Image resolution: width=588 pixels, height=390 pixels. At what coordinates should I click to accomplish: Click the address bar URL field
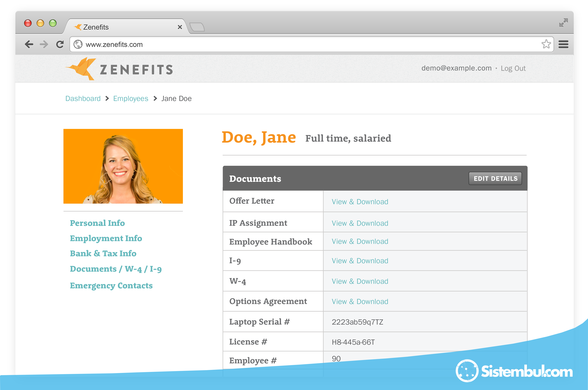pyautogui.click(x=312, y=44)
